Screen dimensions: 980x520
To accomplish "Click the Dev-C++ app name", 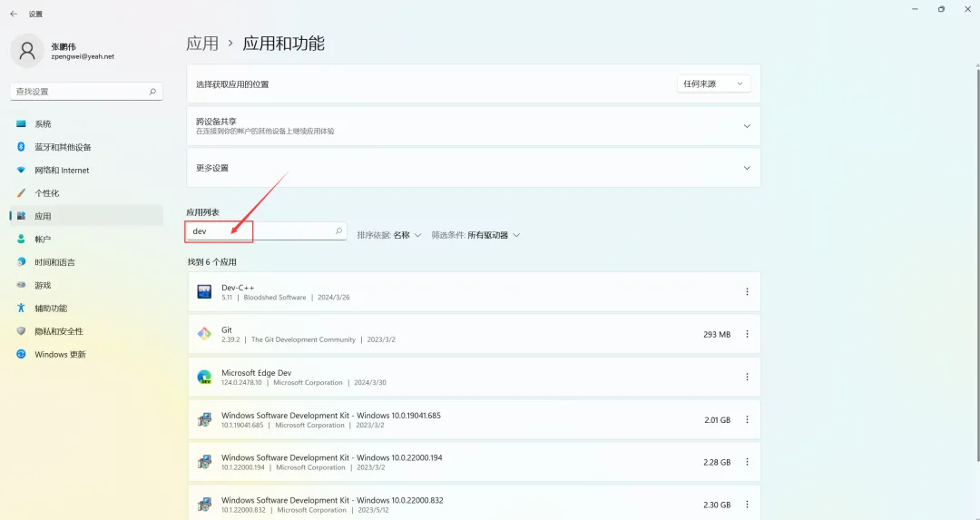I will coord(238,288).
